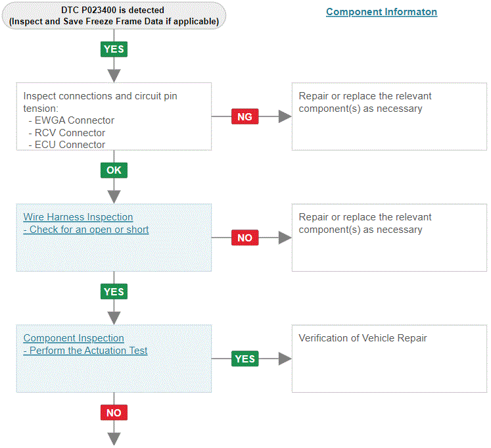Image resolution: width=491 pixels, height=448 pixels.
Task: Follow the Check for an open or short link
Action: pos(86,230)
